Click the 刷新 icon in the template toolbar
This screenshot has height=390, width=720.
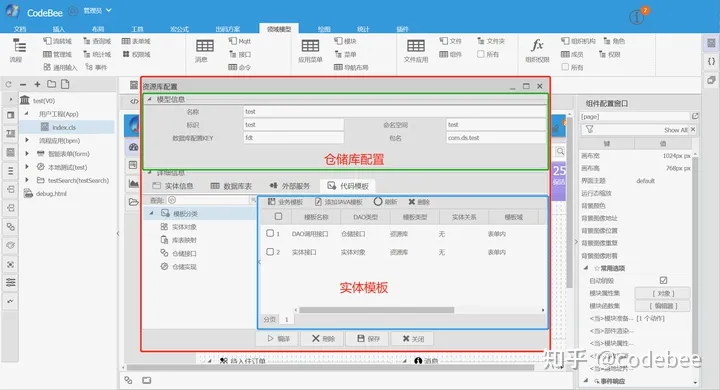pyautogui.click(x=378, y=202)
